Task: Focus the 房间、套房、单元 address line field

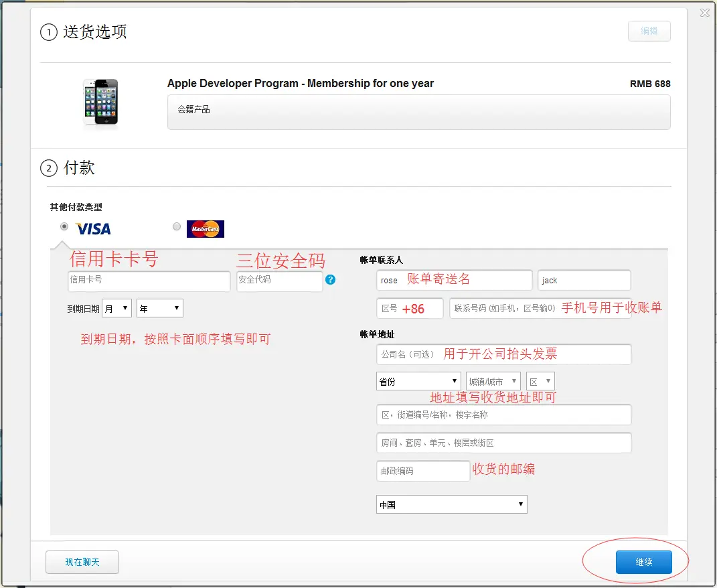Action: (x=504, y=443)
